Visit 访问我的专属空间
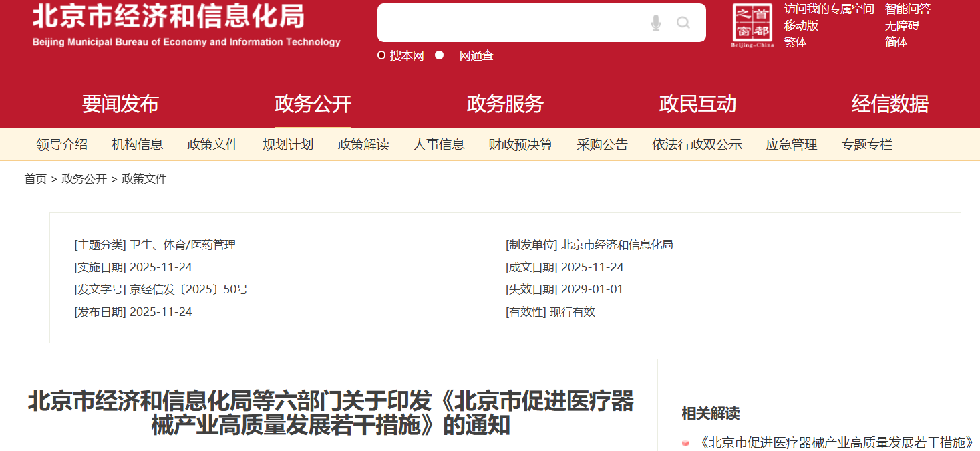Image resolution: width=980 pixels, height=451 pixels. coord(828,9)
